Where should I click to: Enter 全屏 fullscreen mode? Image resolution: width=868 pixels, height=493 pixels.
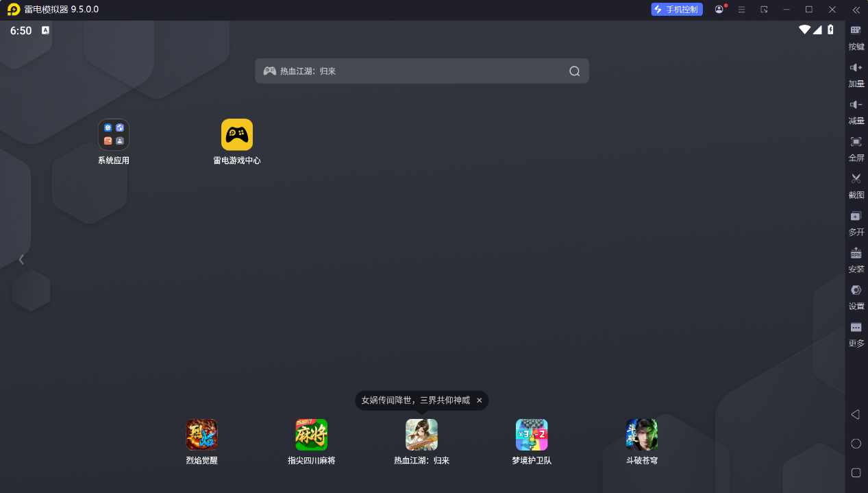coord(856,149)
